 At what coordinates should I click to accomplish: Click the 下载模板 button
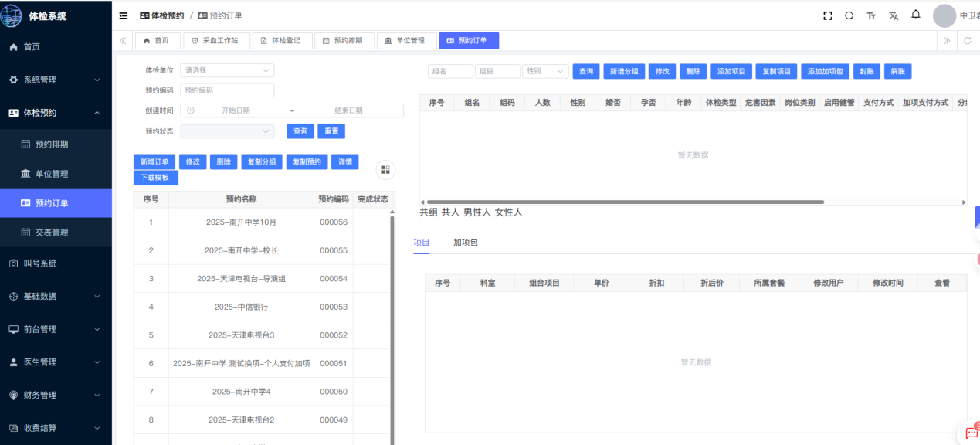tap(156, 178)
